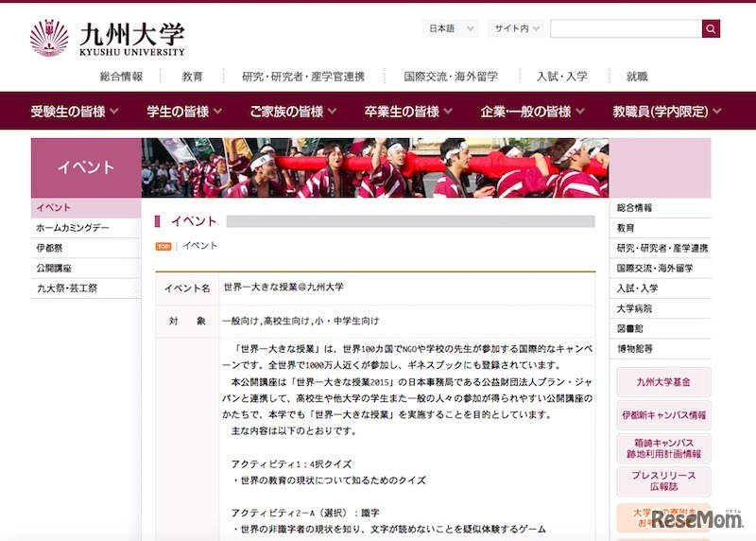Select イベント in the left sidebar
Viewport: 756px width, 541px height.
pos(86,207)
